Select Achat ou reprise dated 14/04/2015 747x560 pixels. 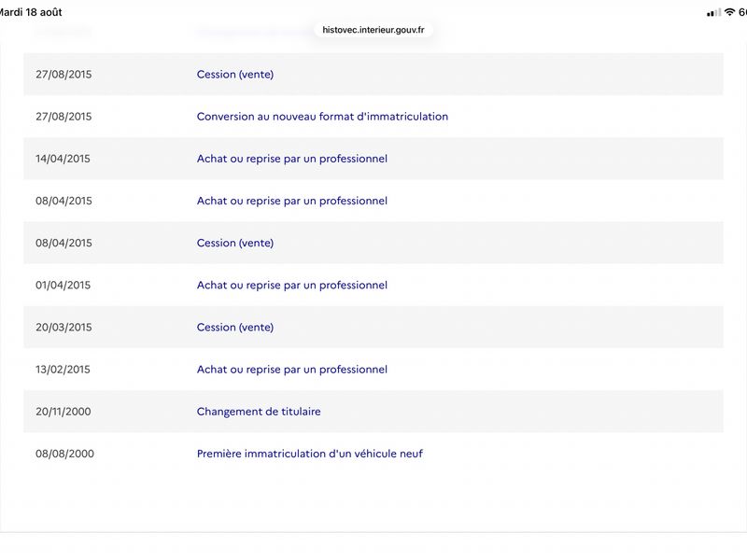(291, 159)
